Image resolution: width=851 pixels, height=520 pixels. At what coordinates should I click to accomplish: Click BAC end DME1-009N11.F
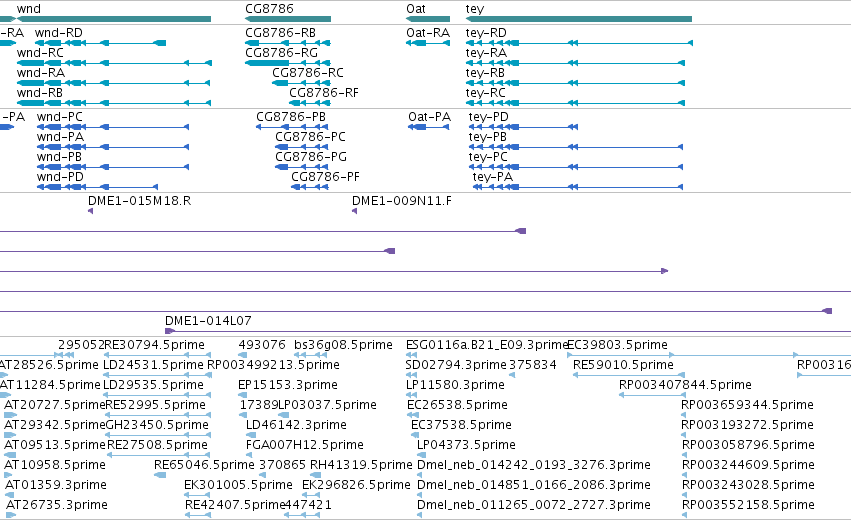pos(402,201)
